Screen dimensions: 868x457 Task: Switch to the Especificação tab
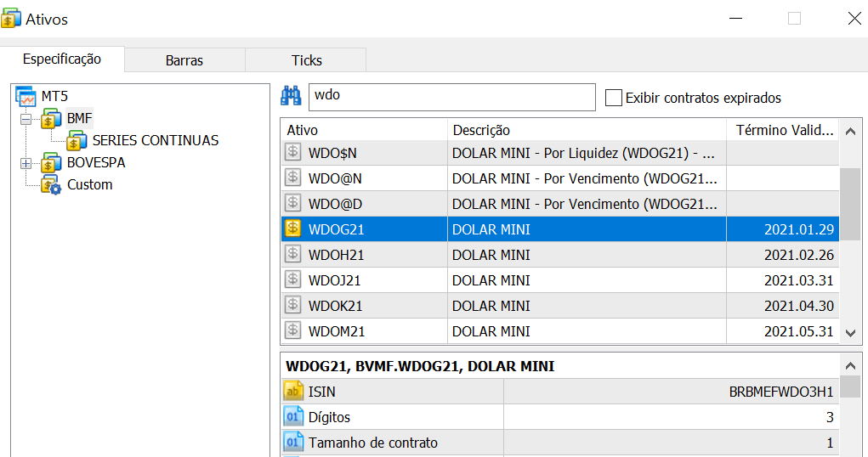[x=62, y=59]
